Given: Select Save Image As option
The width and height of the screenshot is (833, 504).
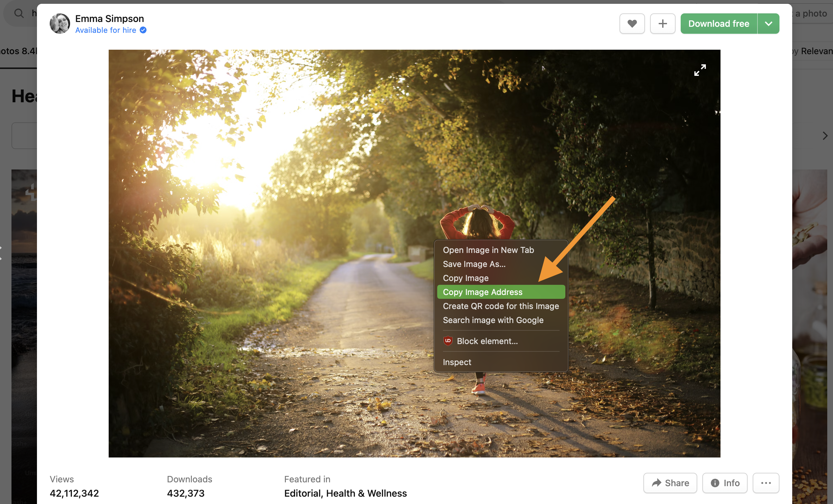Looking at the screenshot, I should pos(474,264).
